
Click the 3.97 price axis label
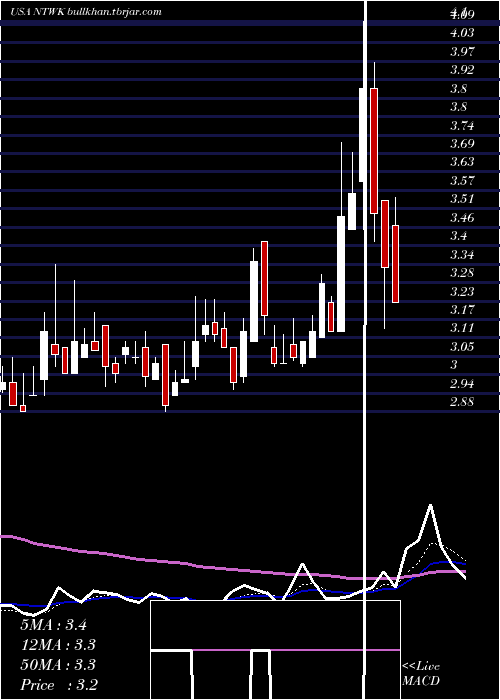click(462, 52)
